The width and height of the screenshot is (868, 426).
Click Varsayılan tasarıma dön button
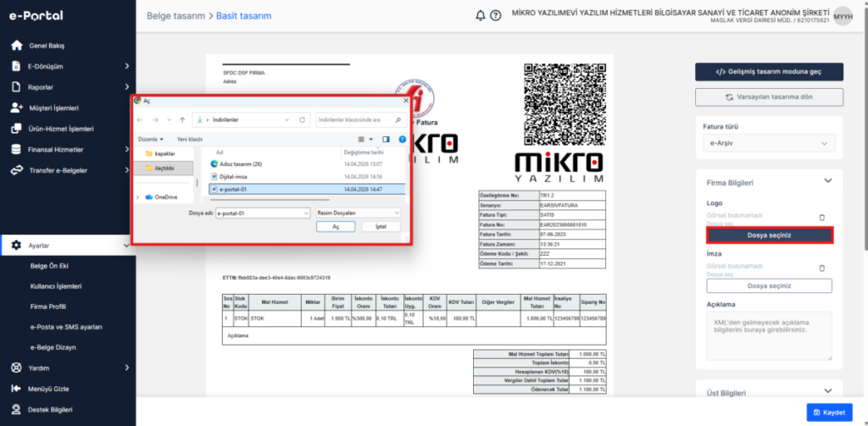pos(769,97)
